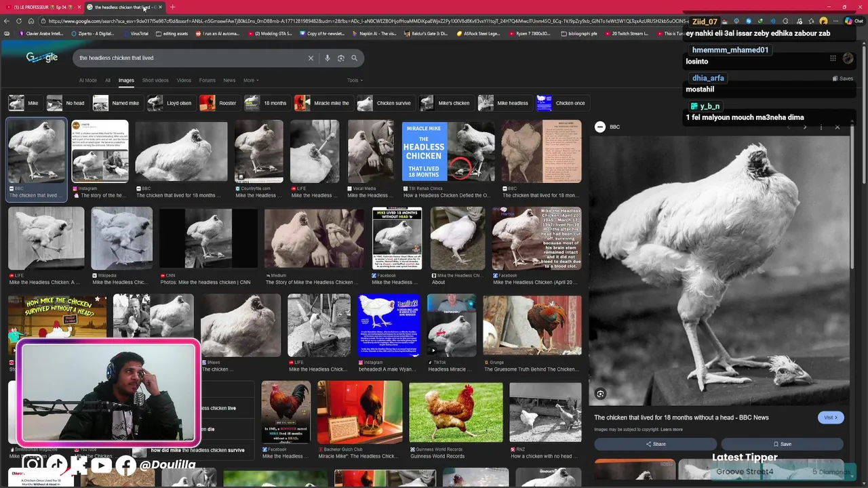Viewport: 868px width, 488px height.
Task: Open the Medium 'Story of Mike' thumbnail
Action: point(314,239)
